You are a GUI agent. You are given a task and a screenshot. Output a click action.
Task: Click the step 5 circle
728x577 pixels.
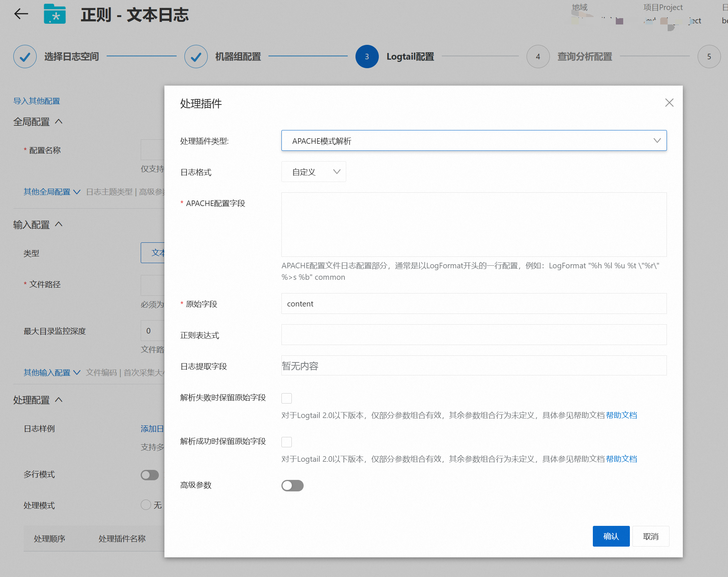pos(709,56)
